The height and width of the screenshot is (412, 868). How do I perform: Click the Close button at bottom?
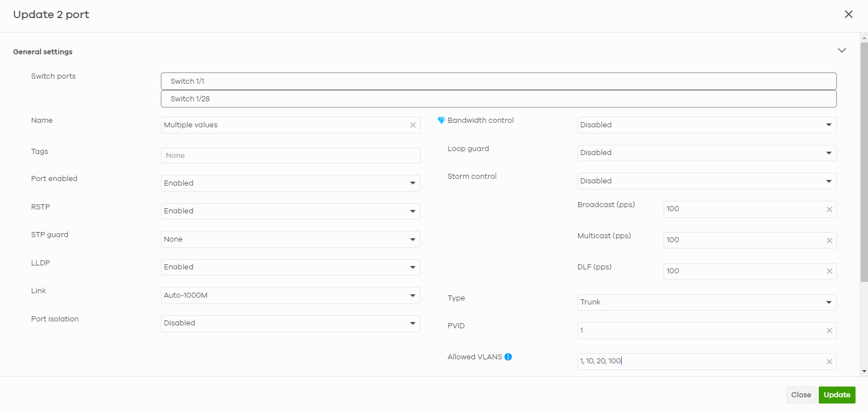tap(801, 395)
